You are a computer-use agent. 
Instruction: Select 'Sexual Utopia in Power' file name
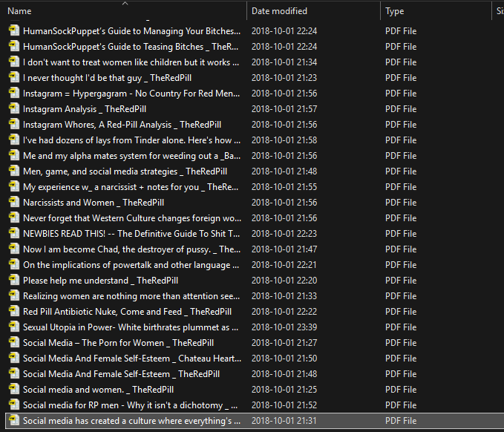(131, 327)
